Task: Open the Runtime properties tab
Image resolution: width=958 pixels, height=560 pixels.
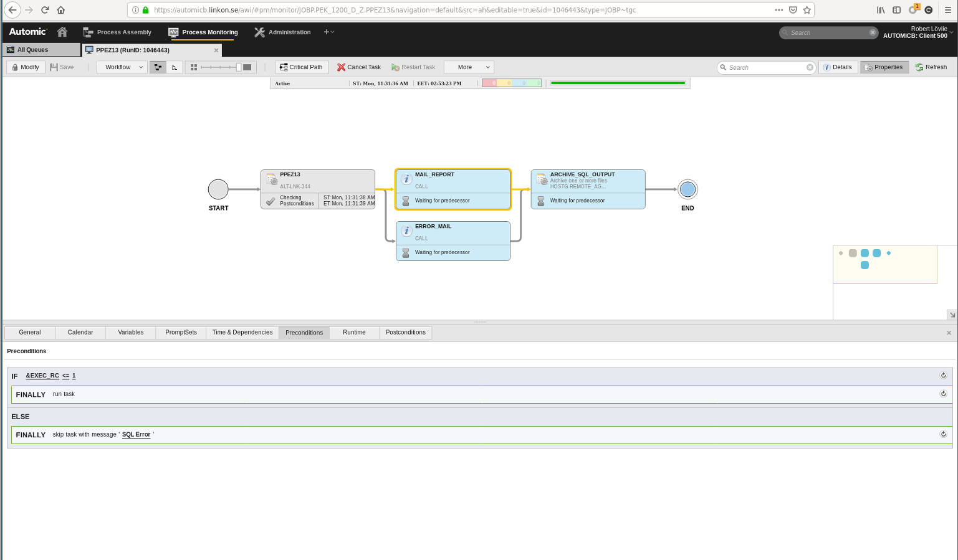Action: 355,333
